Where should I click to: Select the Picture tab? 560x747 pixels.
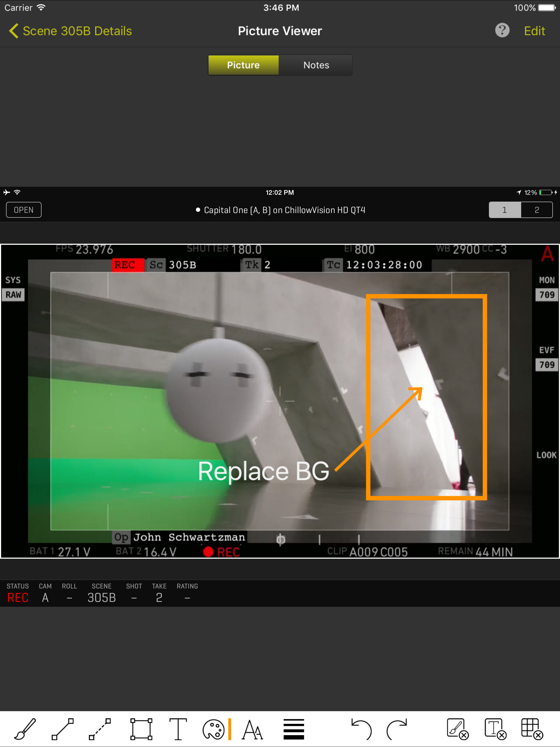243,65
